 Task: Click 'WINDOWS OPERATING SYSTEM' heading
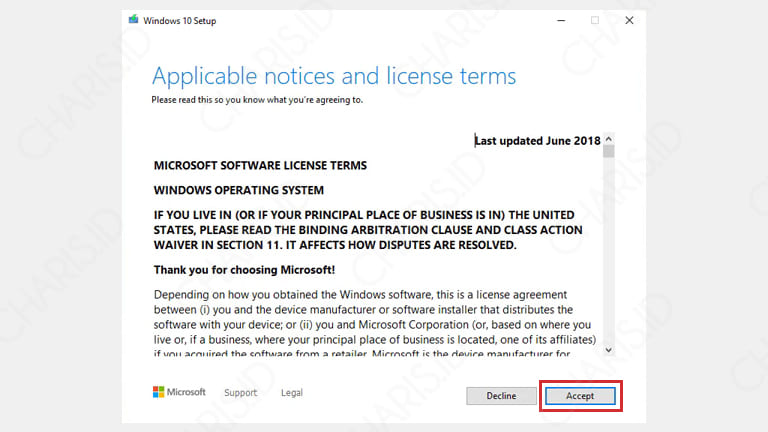click(x=239, y=190)
